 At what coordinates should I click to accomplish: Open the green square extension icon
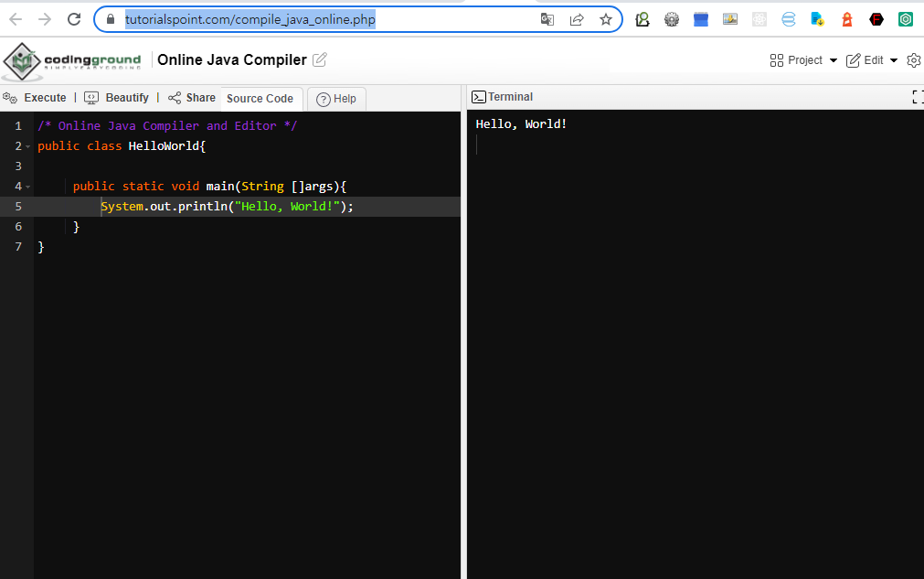tap(905, 19)
